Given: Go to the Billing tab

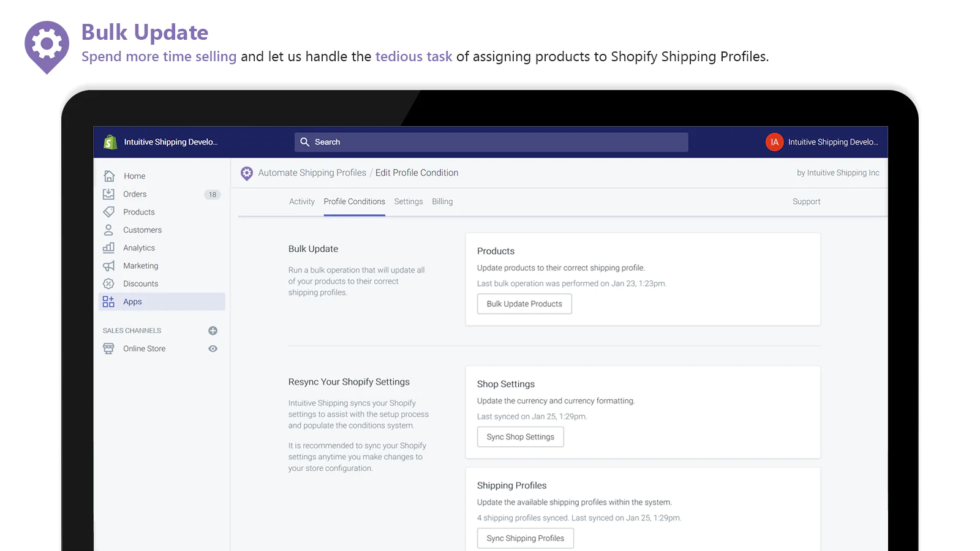Looking at the screenshot, I should click(x=442, y=201).
